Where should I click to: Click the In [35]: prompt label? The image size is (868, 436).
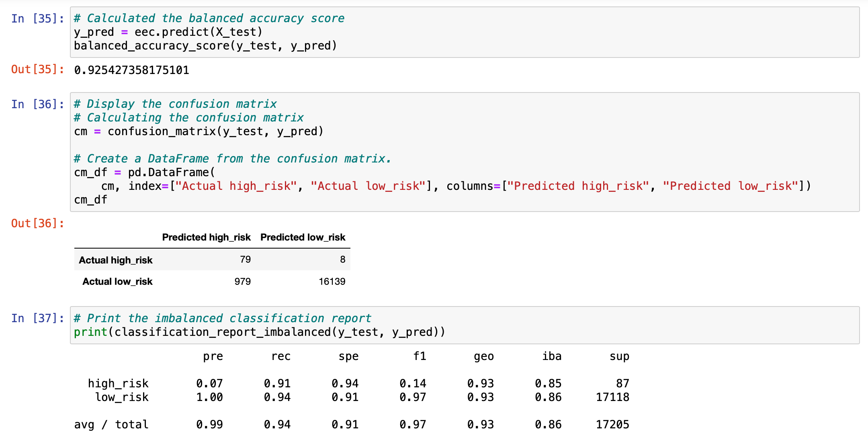37,19
